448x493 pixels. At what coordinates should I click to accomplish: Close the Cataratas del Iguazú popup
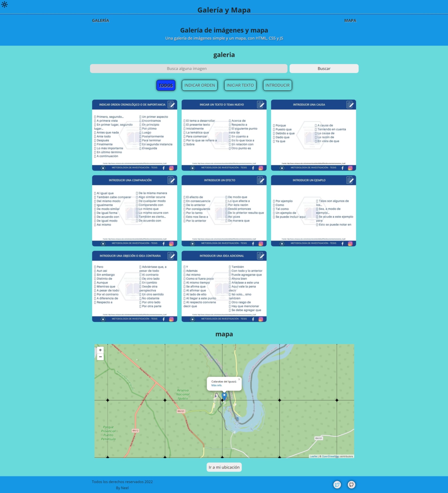[239, 379]
